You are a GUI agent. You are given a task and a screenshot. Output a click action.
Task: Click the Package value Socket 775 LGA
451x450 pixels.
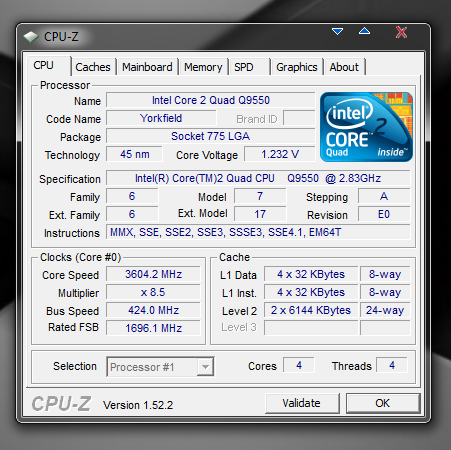211,136
